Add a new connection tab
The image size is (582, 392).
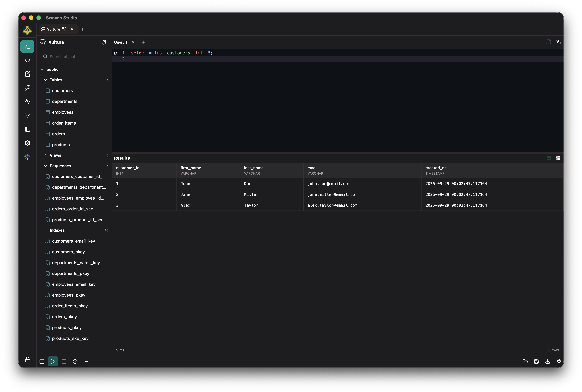[x=82, y=29]
